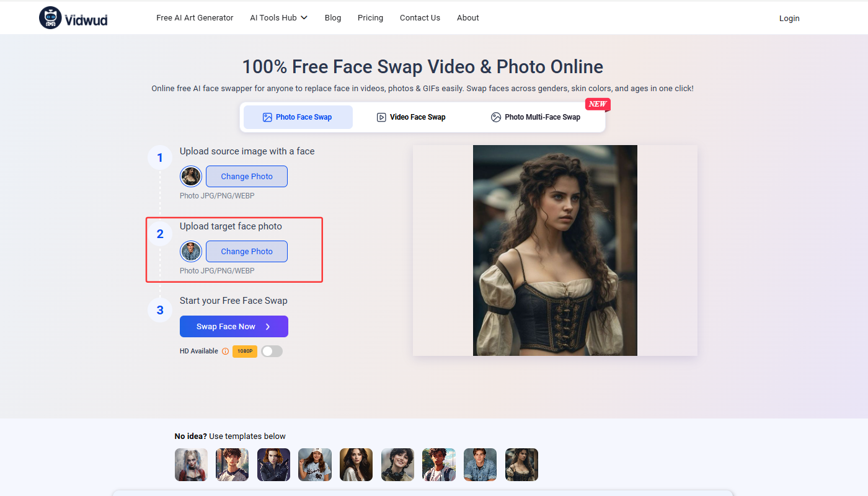Open the Photo Multi-Face Swap tab

point(536,117)
